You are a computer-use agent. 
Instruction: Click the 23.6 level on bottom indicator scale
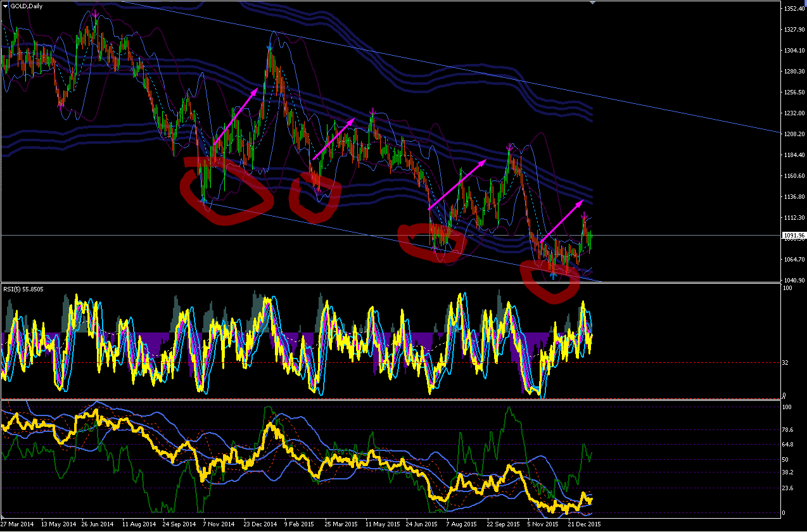(789, 488)
